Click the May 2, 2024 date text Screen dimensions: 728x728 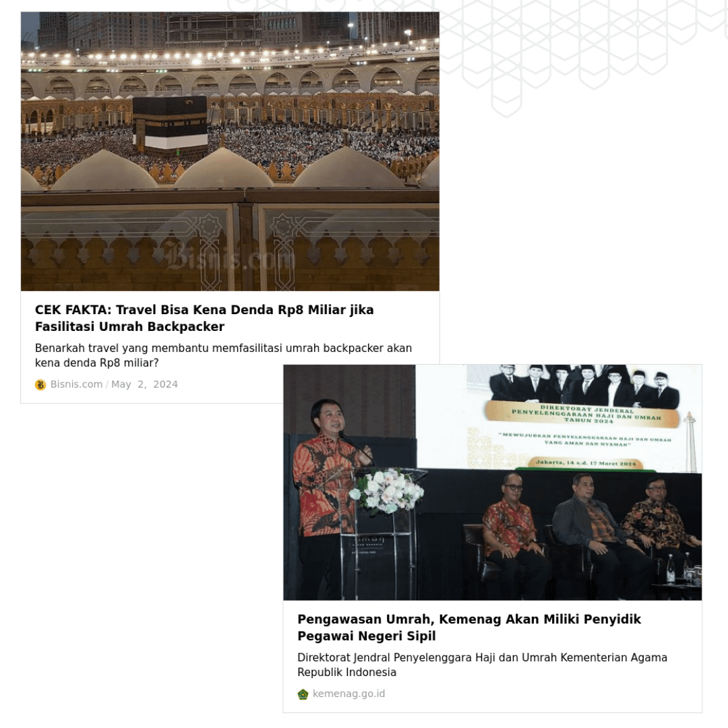coord(144,384)
